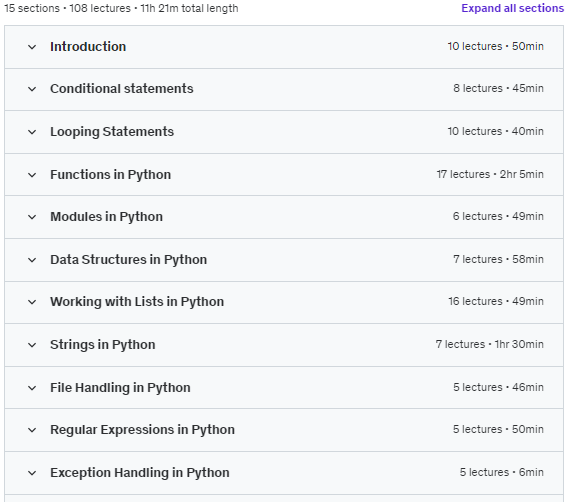Click '7 lectures • 58min' text
The height and width of the screenshot is (502, 569).
[498, 259]
